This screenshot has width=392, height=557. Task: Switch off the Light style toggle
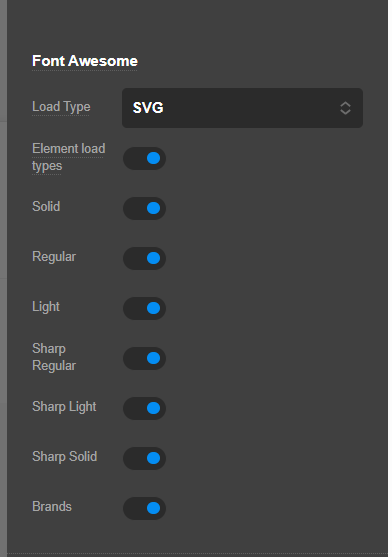145,308
